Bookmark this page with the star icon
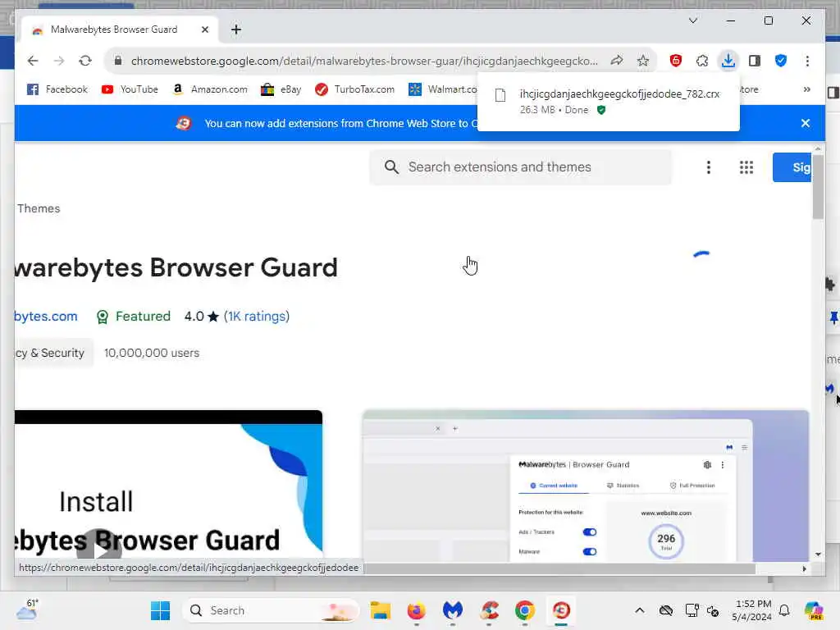The width and height of the screenshot is (840, 630). (x=643, y=61)
